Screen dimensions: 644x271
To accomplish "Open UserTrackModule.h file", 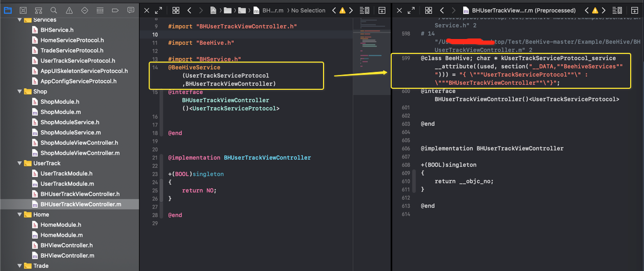I will pyautogui.click(x=67, y=173).
